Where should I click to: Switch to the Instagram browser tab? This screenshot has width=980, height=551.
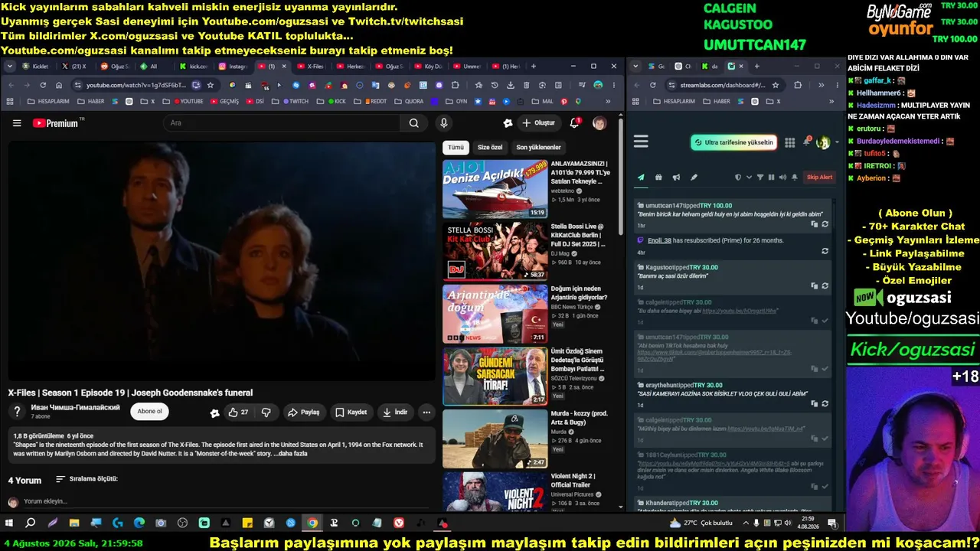[x=232, y=67]
